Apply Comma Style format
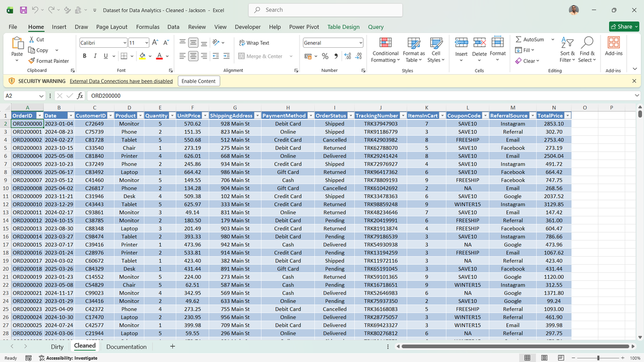The width and height of the screenshot is (644, 362). [x=335, y=56]
